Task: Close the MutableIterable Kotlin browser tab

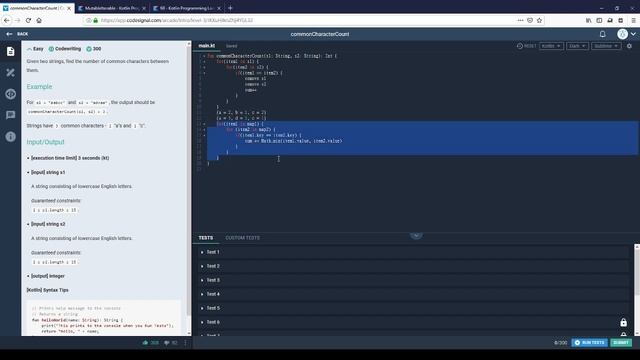Action: pyautogui.click(x=144, y=8)
